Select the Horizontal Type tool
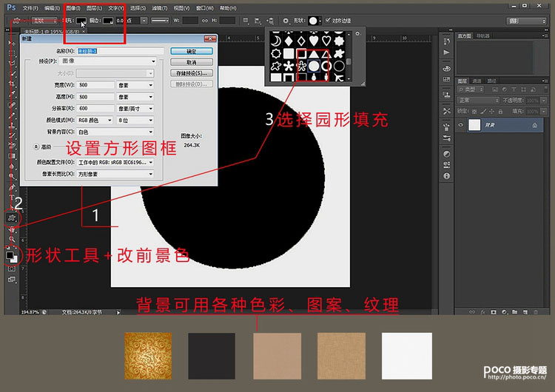This screenshot has width=555, height=392. point(12,197)
